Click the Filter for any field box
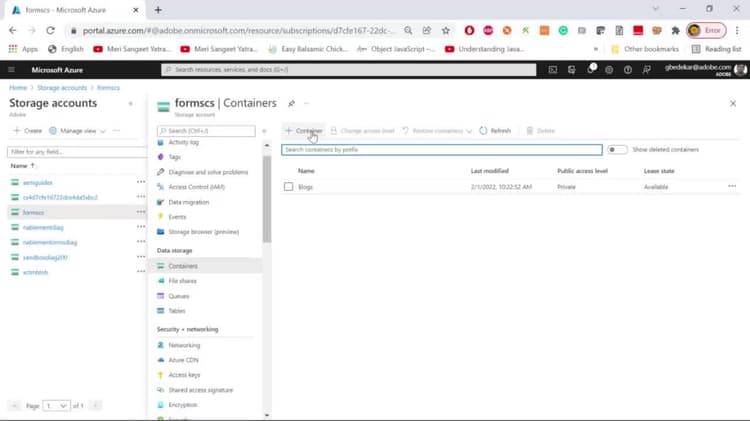Screen dimensions: 750x421 pos(77,152)
